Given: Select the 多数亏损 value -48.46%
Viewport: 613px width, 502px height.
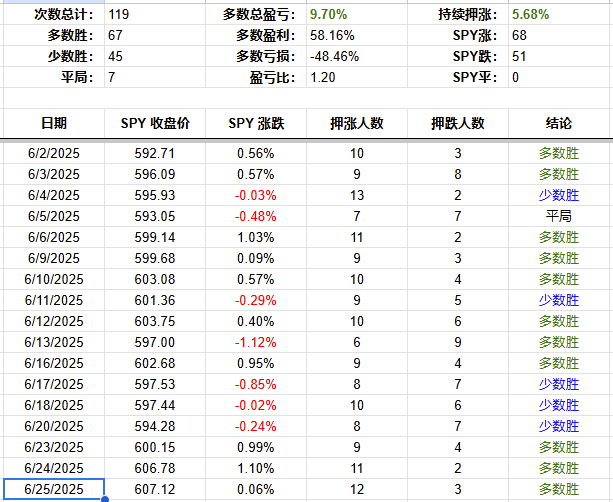Looking at the screenshot, I should tap(333, 56).
